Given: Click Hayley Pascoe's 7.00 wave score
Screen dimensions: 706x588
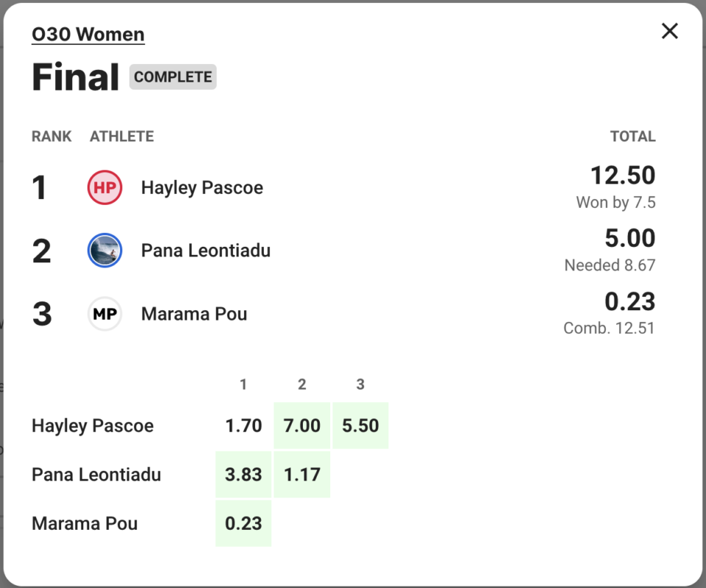Looking at the screenshot, I should 302,426.
